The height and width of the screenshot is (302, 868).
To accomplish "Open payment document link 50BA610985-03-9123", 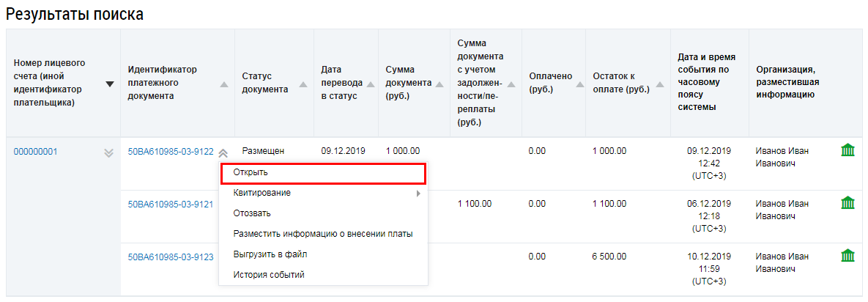I will pos(171,257).
